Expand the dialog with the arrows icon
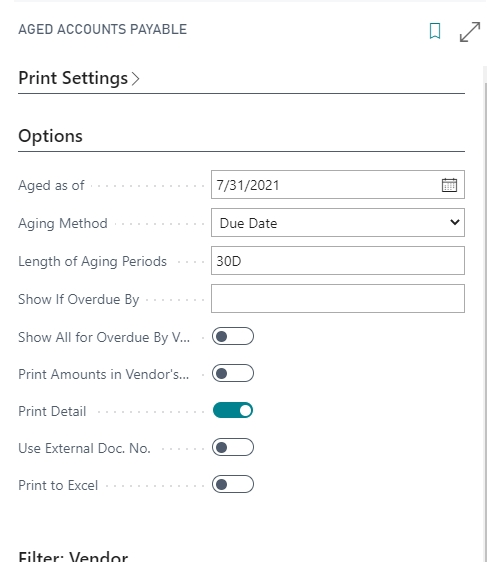This screenshot has height=562, width=487. (470, 32)
